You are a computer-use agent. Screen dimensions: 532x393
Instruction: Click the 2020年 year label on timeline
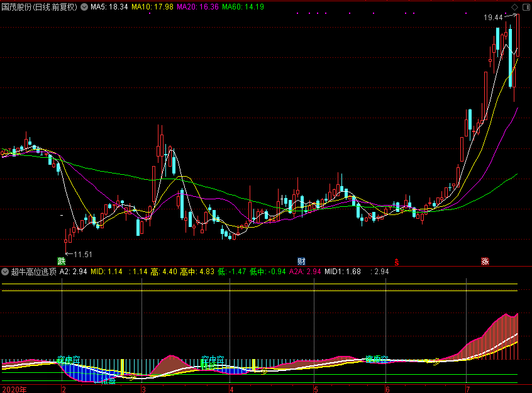pos(14,389)
